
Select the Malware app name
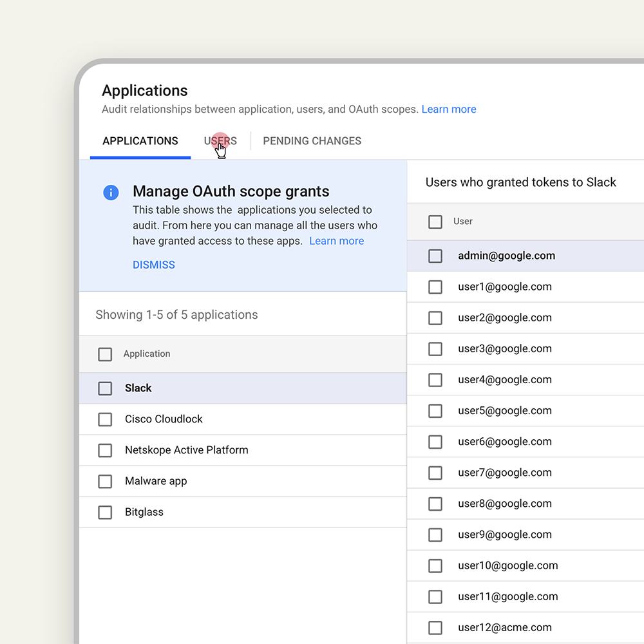156,481
